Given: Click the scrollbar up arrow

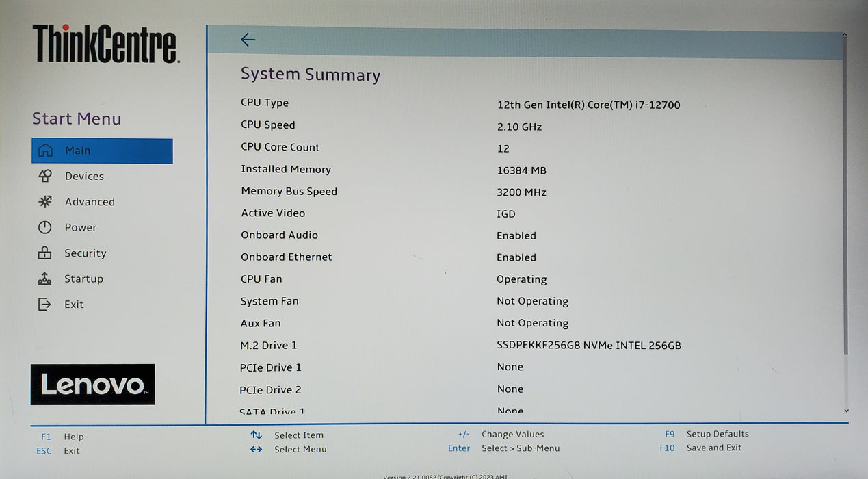Looking at the screenshot, I should pyautogui.click(x=845, y=35).
